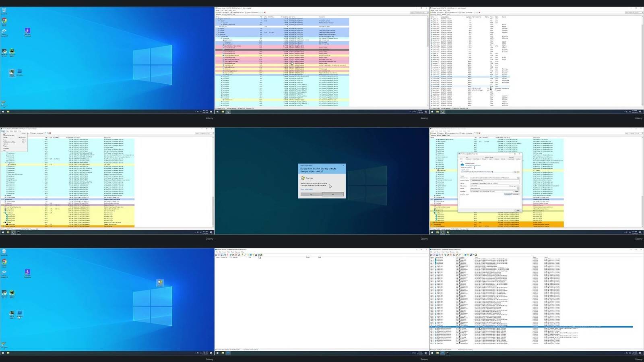Click the Process Hacker vertical scrollbar

click(427, 60)
